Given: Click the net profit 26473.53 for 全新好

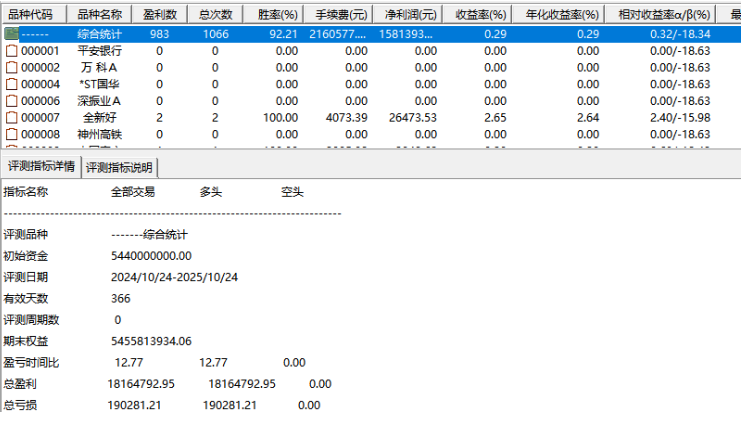Looking at the screenshot, I should [x=413, y=117].
